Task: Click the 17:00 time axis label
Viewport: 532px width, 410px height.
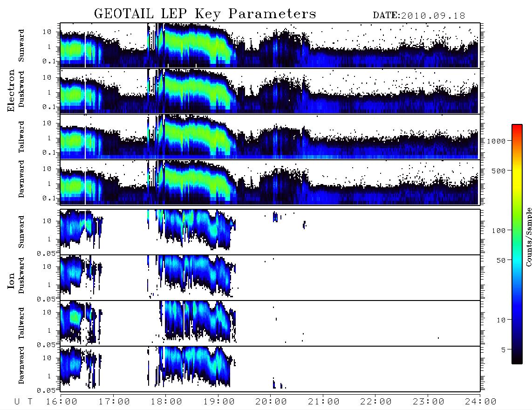Action: 114,402
